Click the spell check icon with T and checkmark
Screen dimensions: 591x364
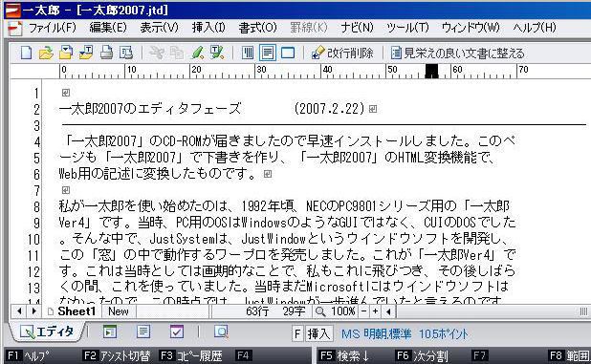coord(217,53)
